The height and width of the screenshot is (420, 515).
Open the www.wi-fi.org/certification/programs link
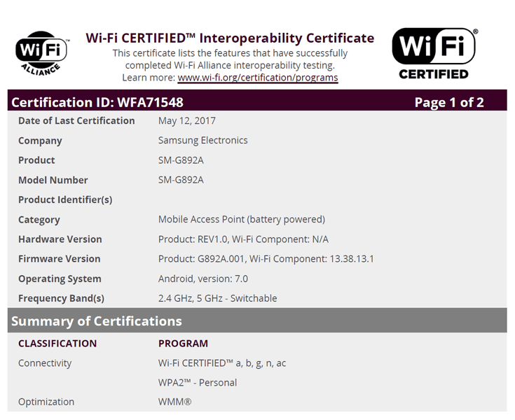point(258,78)
